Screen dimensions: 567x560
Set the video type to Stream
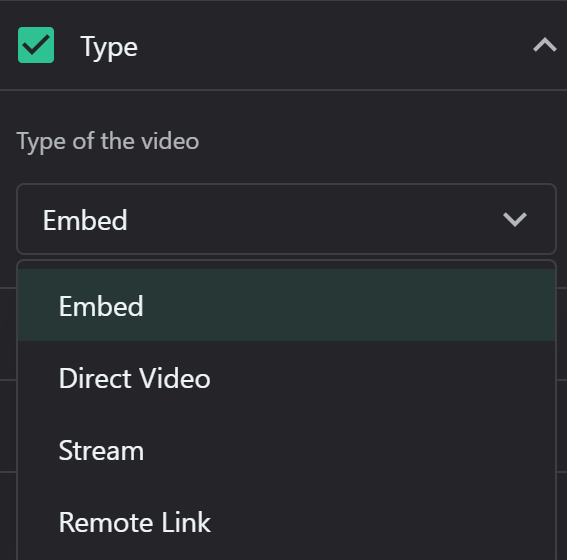286,450
